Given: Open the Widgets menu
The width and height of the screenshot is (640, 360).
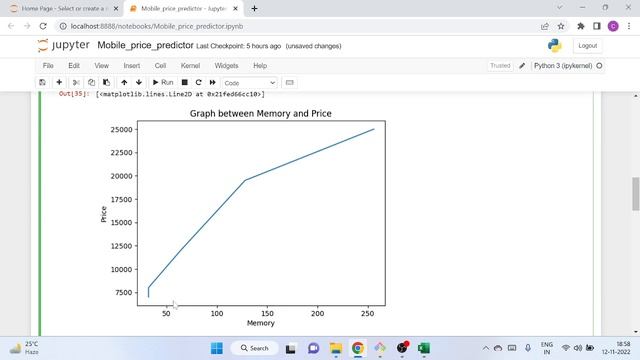Looking at the screenshot, I should pyautogui.click(x=226, y=66).
